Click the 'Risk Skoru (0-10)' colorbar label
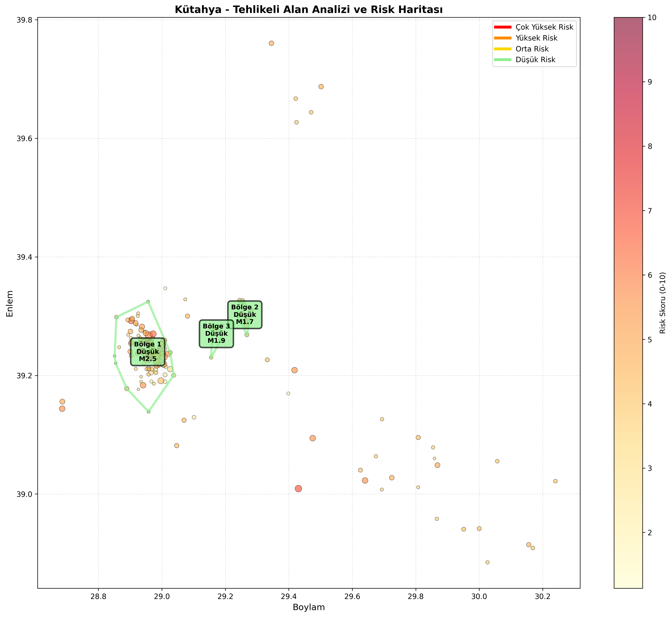Viewport: 672px width, 617px height. 663,303
